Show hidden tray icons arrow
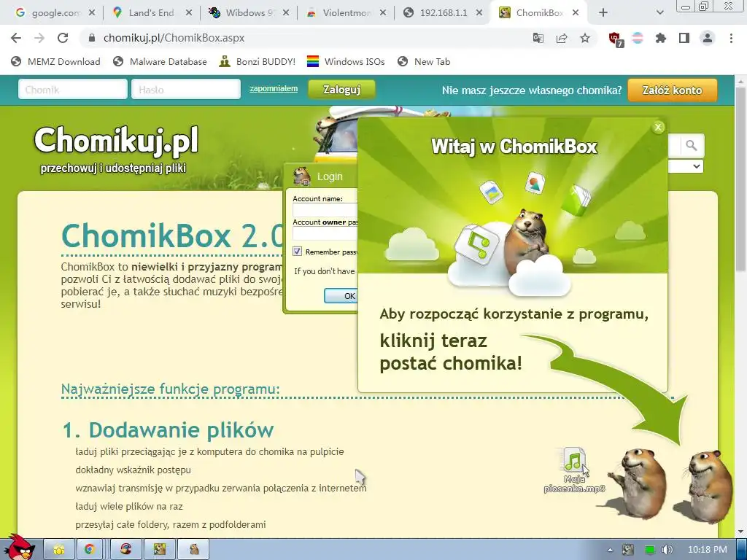Viewport: 747px width, 560px height. click(x=611, y=550)
